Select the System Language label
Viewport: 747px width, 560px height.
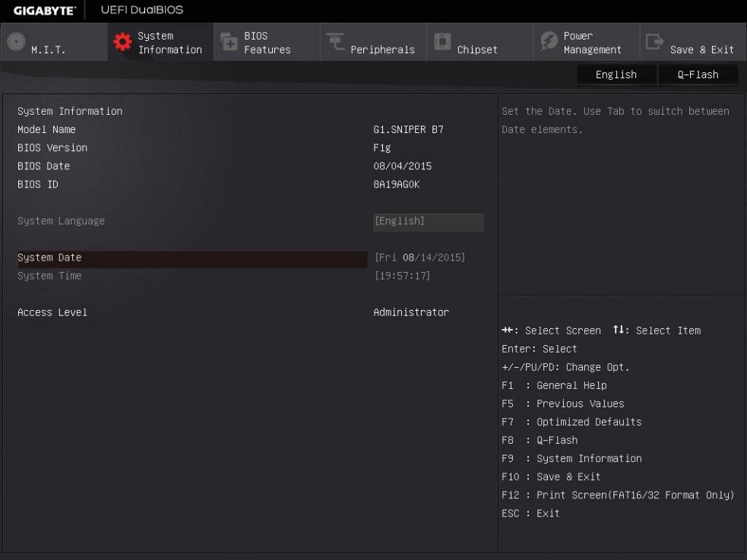tap(61, 221)
